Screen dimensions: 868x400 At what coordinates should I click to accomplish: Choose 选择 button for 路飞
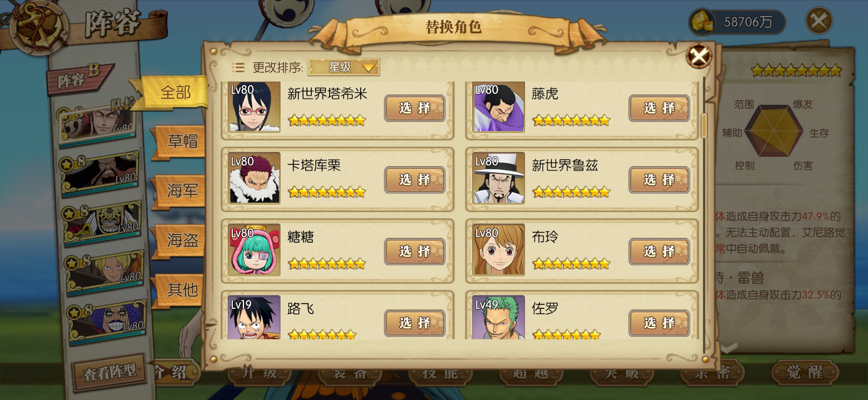(x=415, y=323)
